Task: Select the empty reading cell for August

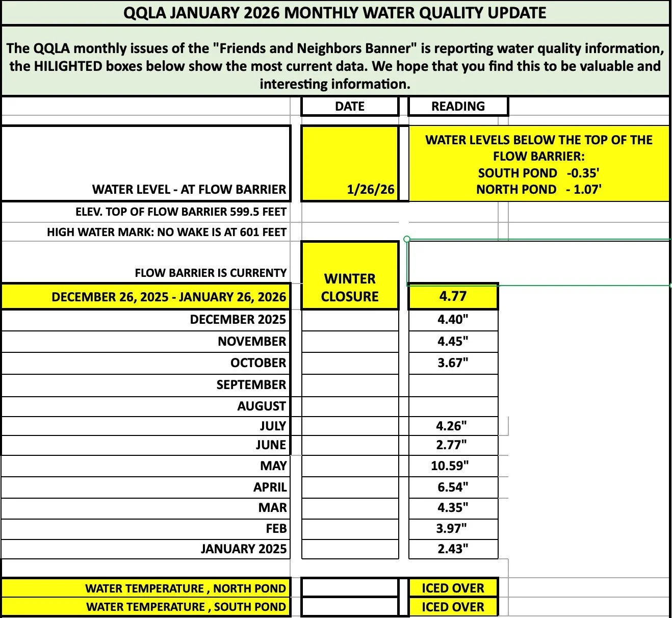Action: click(453, 406)
